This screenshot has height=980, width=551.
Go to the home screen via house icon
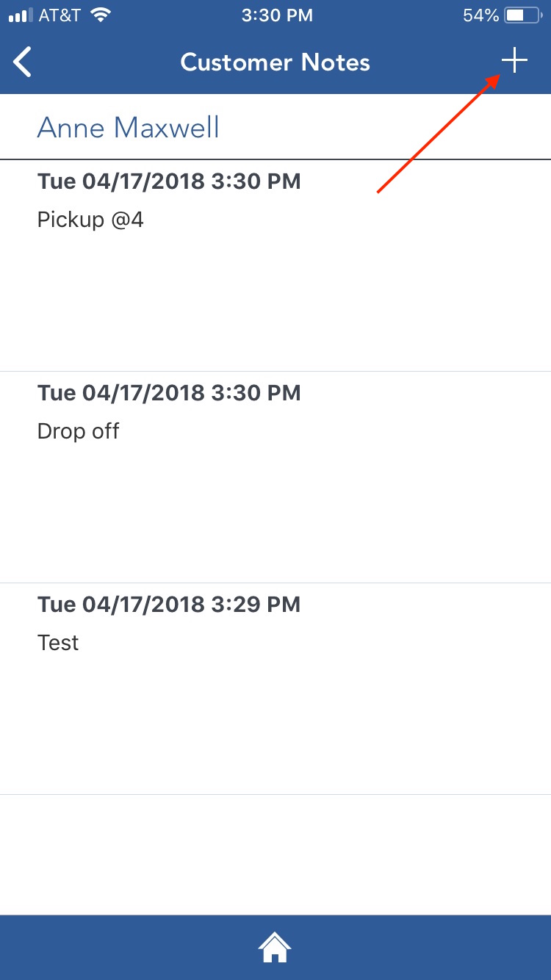(275, 948)
